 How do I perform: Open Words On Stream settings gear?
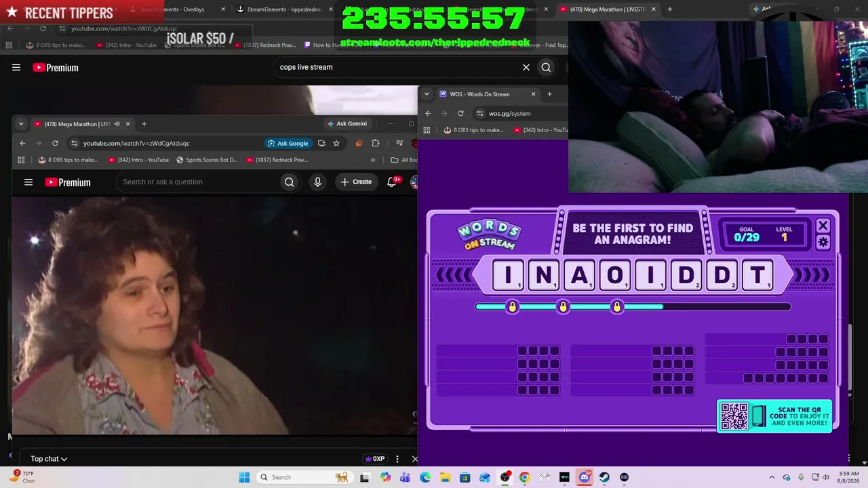pyautogui.click(x=823, y=243)
